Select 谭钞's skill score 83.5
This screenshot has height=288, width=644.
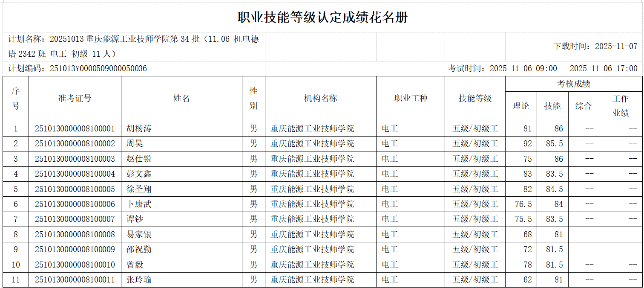click(556, 219)
